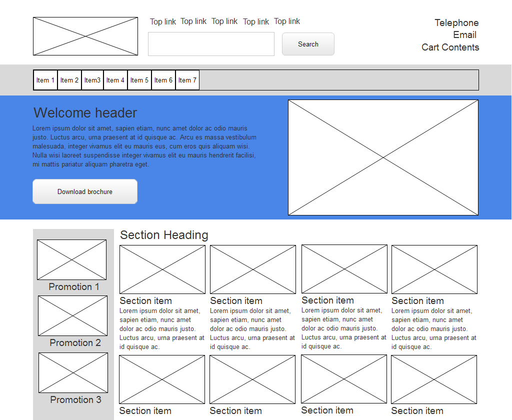The image size is (512, 420).
Task: Select Item3 in navigation bar
Action: pyautogui.click(x=92, y=80)
